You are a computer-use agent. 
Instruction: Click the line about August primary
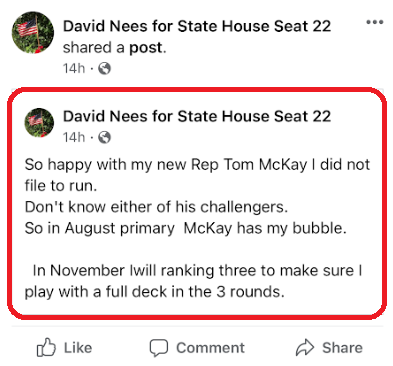[186, 228]
